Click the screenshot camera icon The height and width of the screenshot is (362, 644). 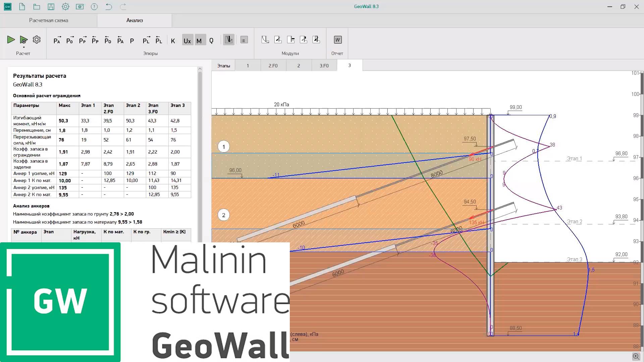pos(80,7)
